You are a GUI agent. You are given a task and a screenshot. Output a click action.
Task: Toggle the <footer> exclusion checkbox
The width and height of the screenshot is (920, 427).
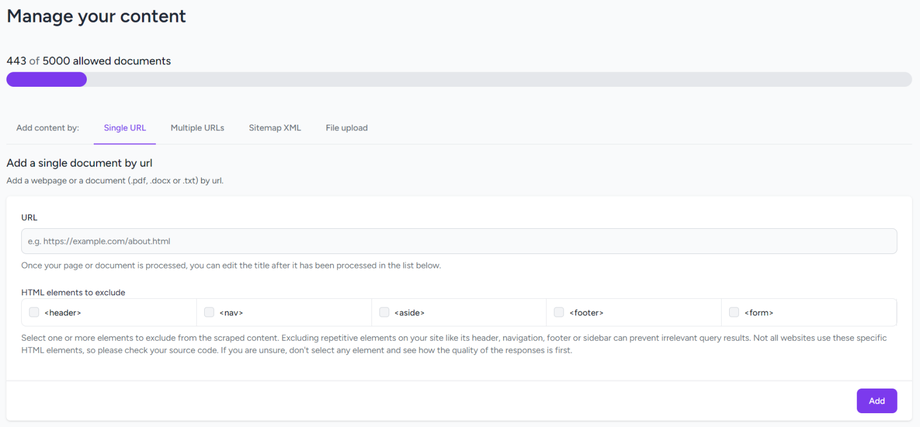click(559, 312)
